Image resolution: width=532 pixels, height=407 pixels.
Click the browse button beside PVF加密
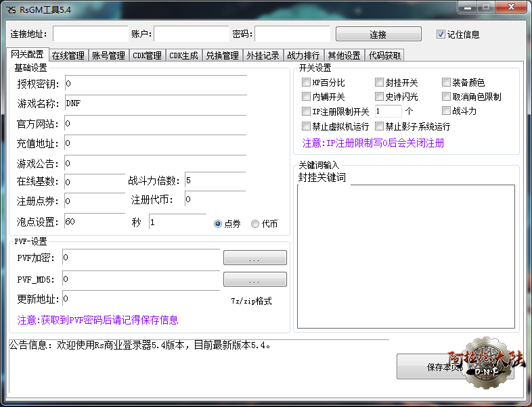coord(254,258)
